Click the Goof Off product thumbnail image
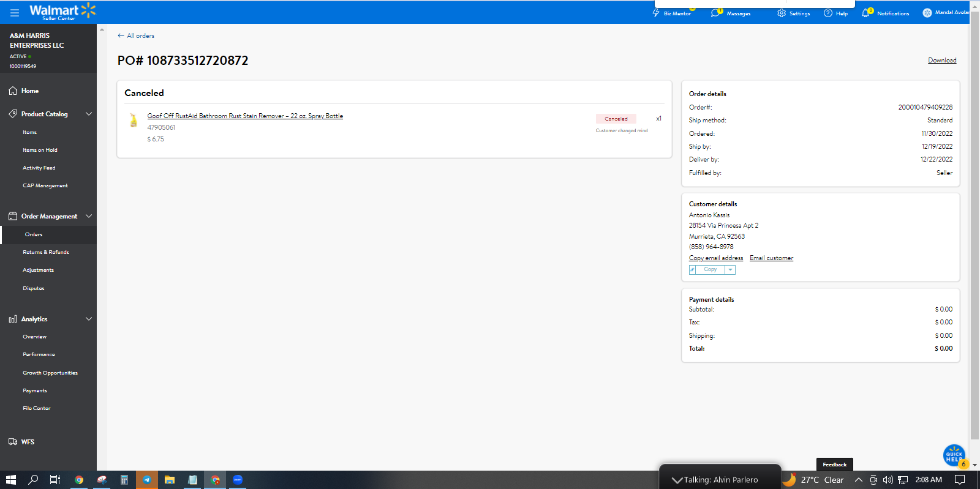 (x=134, y=120)
